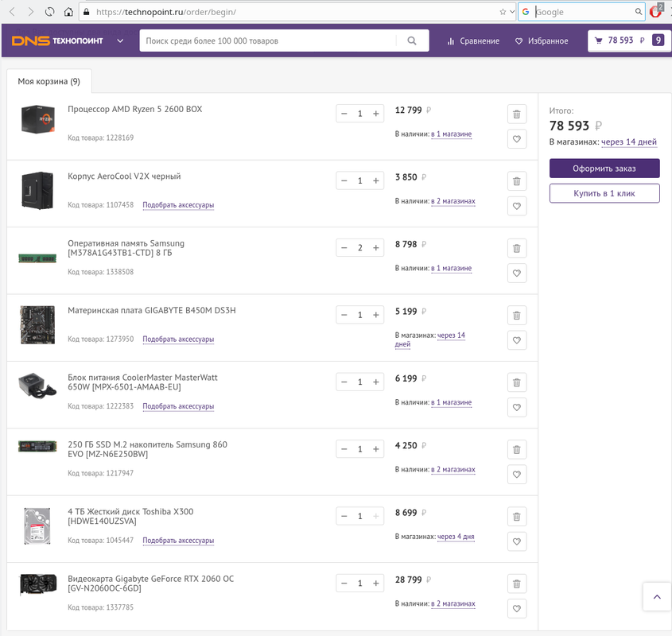Click the Оформить заказ button

(604, 169)
